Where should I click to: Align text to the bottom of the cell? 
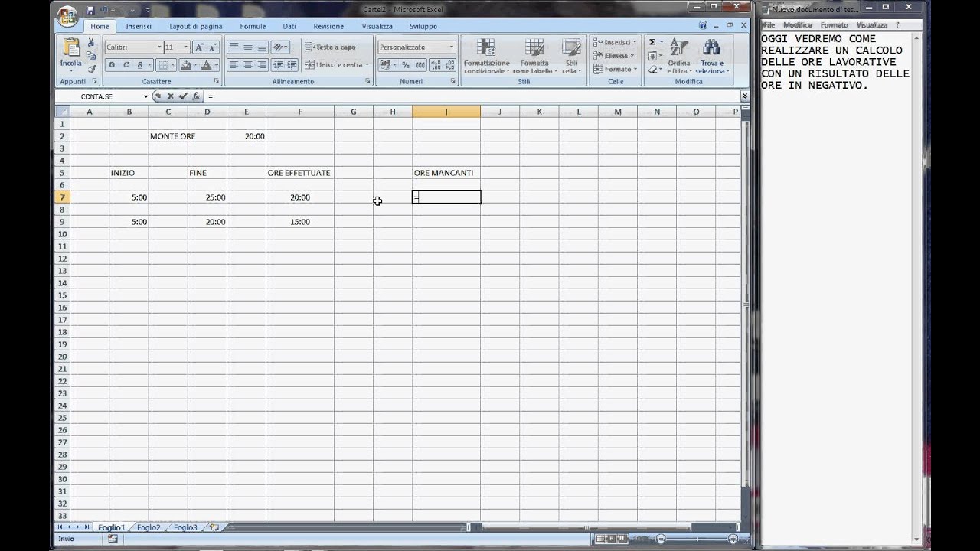tap(262, 47)
